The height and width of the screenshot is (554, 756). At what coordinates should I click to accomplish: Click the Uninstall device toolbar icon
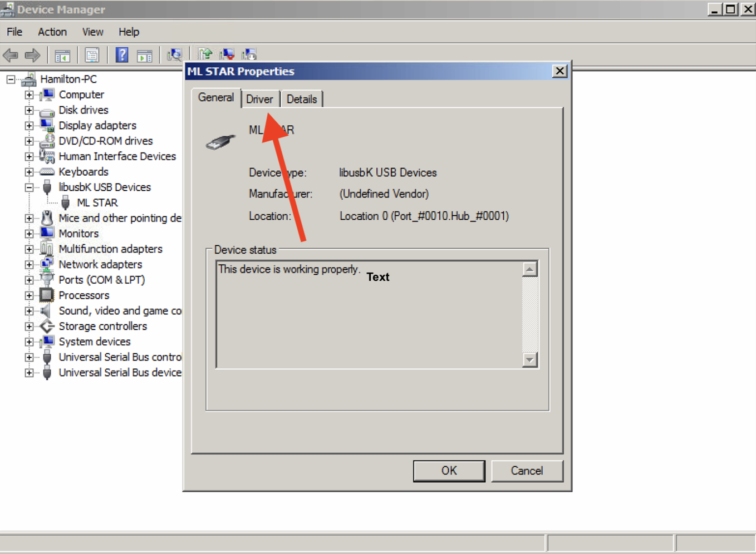[x=227, y=54]
